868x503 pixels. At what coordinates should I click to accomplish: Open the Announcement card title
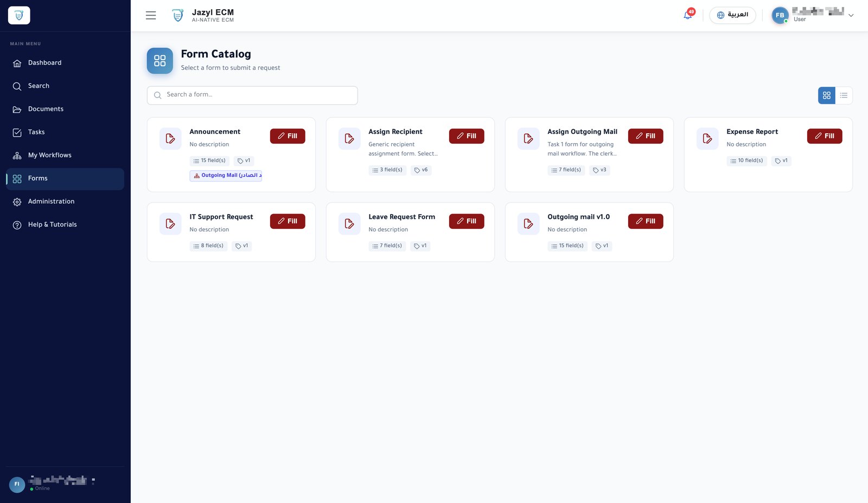click(215, 132)
